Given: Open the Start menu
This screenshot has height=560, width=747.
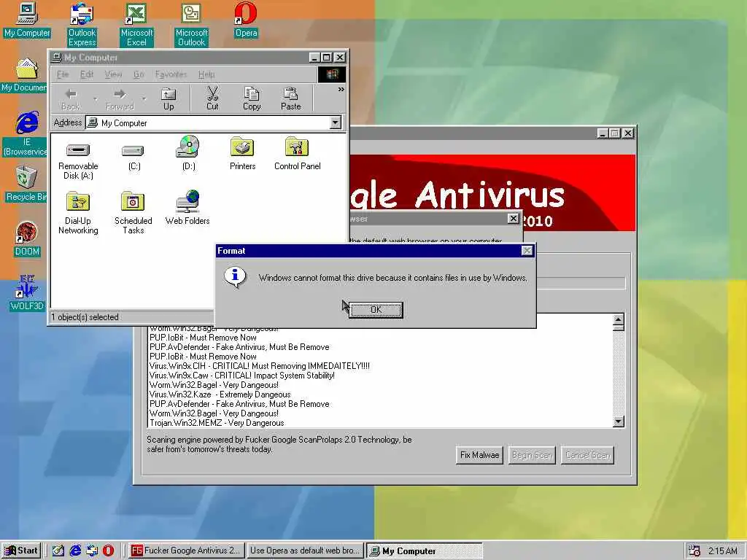Looking at the screenshot, I should click(x=21, y=551).
